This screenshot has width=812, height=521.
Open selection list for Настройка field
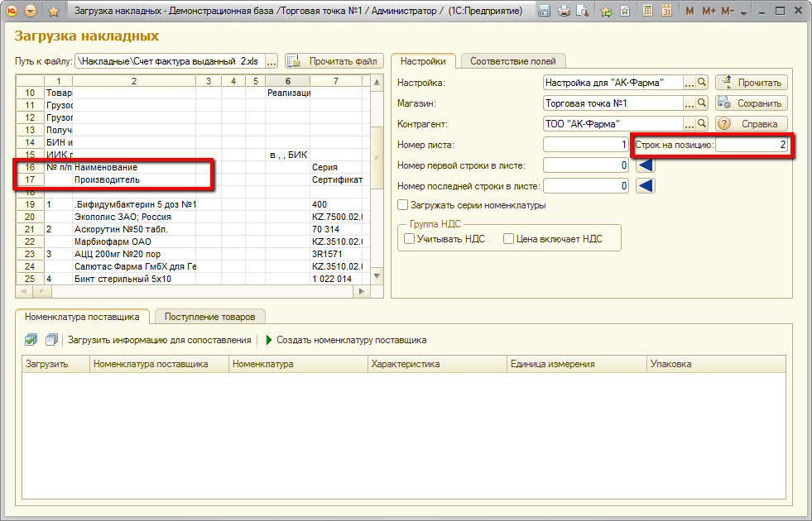click(x=689, y=83)
